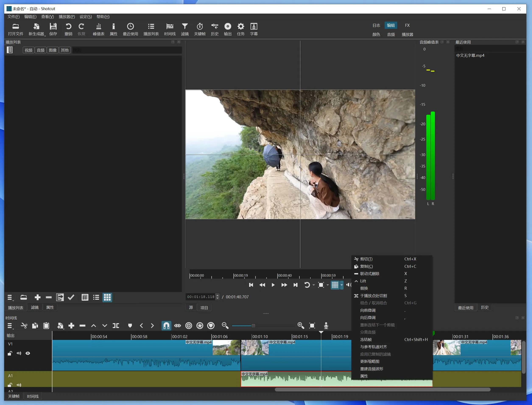Click the microphone audio record icon
This screenshot has height=405, width=532.
tap(326, 325)
